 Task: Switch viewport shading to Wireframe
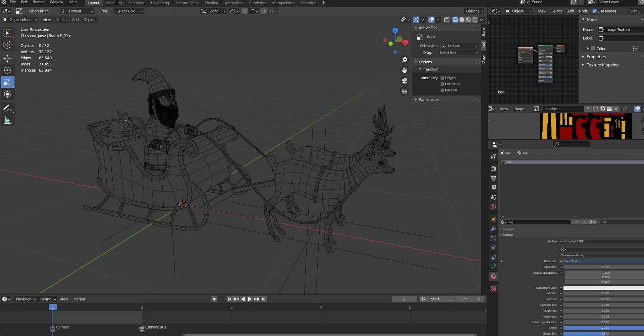[455, 20]
